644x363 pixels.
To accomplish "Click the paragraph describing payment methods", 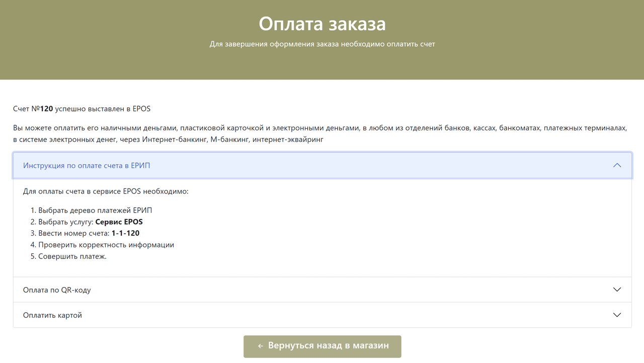I will click(320, 134).
